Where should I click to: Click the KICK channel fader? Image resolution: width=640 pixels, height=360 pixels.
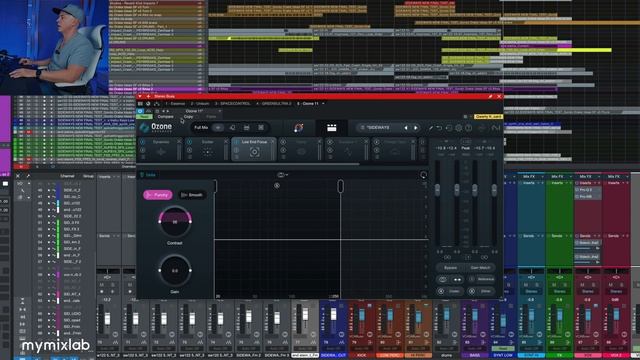pyautogui.click(x=362, y=315)
